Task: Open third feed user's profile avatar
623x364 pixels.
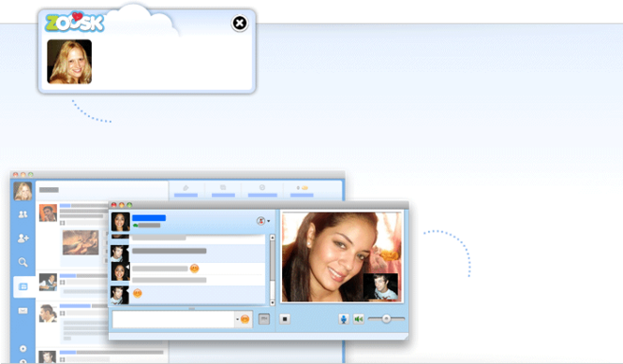Action: (x=48, y=313)
